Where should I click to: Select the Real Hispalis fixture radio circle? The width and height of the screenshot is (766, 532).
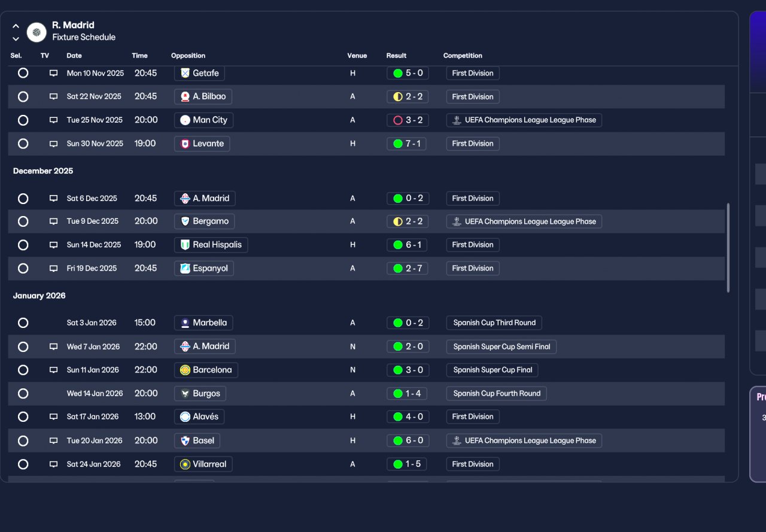[23, 245]
